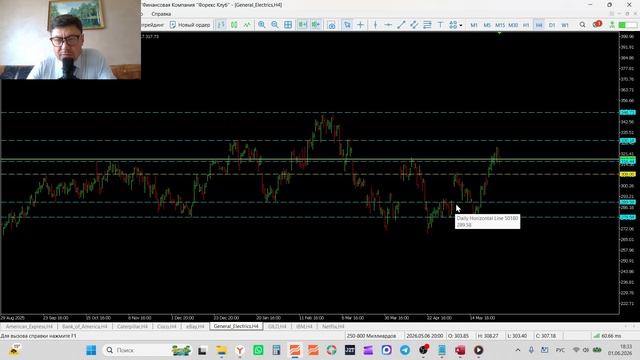Click the 250-800 Миллиардов status bar profile
Screen dimensions: 640x360
coord(371,336)
